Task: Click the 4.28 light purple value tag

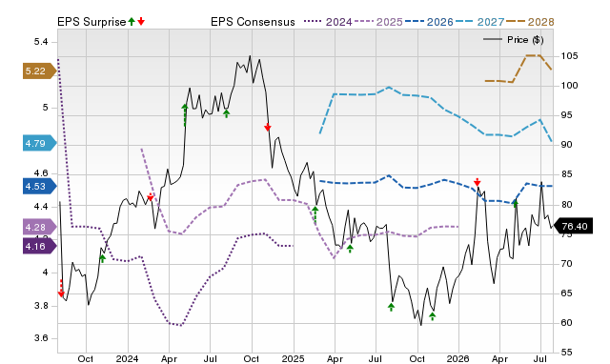Action: pos(39,227)
